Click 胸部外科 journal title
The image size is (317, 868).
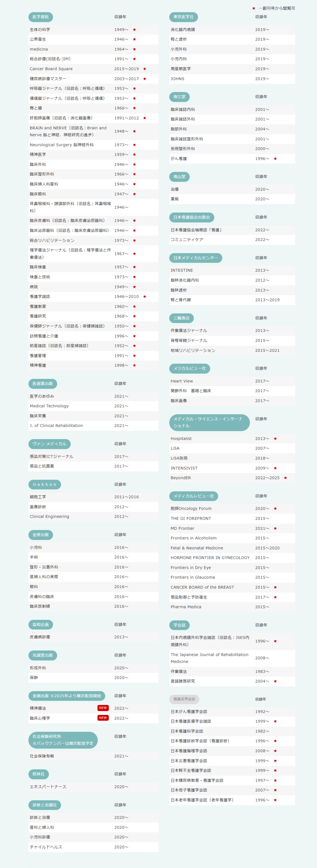click(x=179, y=129)
